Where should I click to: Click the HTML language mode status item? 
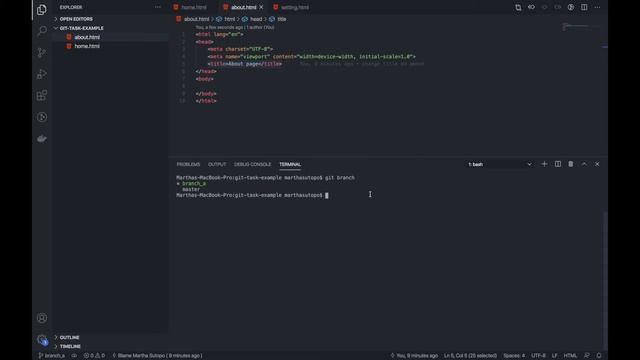coord(570,356)
